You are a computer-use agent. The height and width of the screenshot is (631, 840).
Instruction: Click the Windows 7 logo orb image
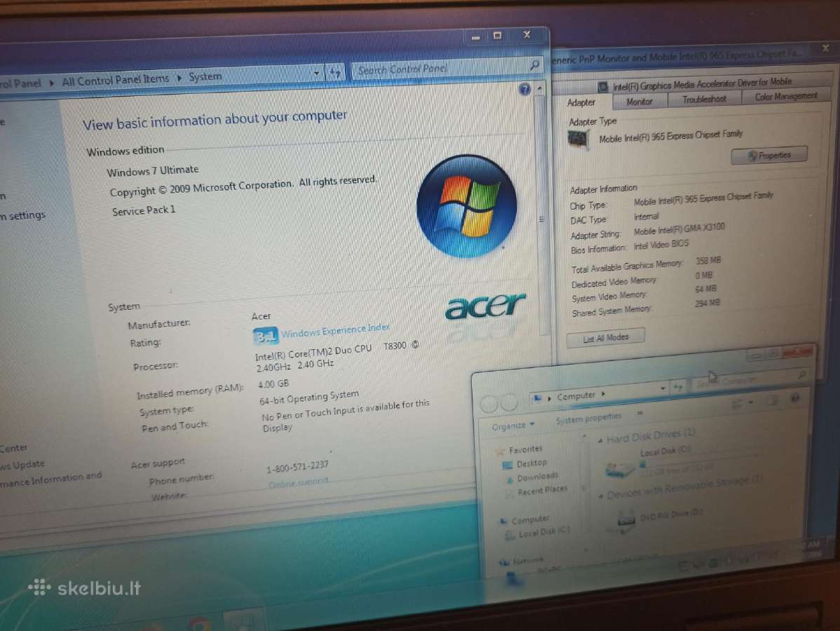click(x=466, y=205)
